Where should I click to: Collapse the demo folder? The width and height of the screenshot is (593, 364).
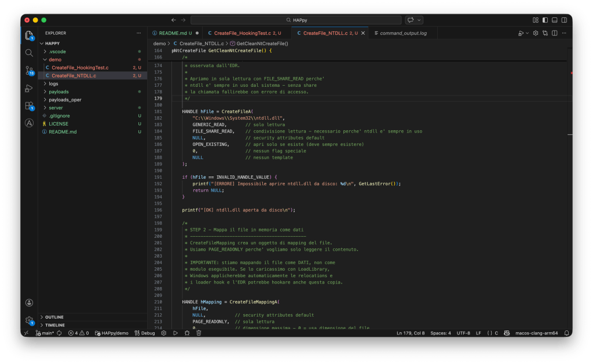coord(54,60)
